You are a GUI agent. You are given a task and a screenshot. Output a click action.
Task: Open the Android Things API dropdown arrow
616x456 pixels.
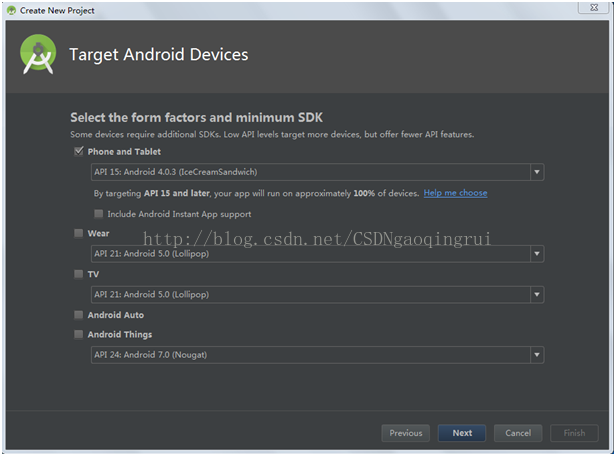pyautogui.click(x=537, y=355)
